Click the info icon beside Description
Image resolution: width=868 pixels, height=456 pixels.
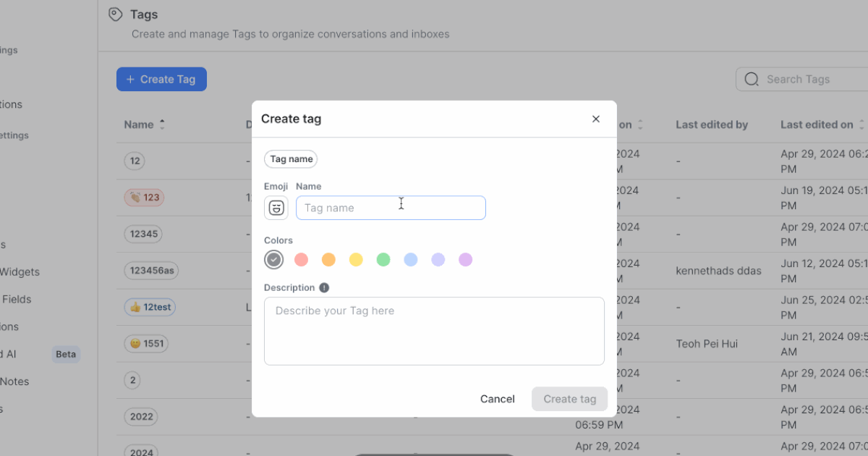point(323,287)
